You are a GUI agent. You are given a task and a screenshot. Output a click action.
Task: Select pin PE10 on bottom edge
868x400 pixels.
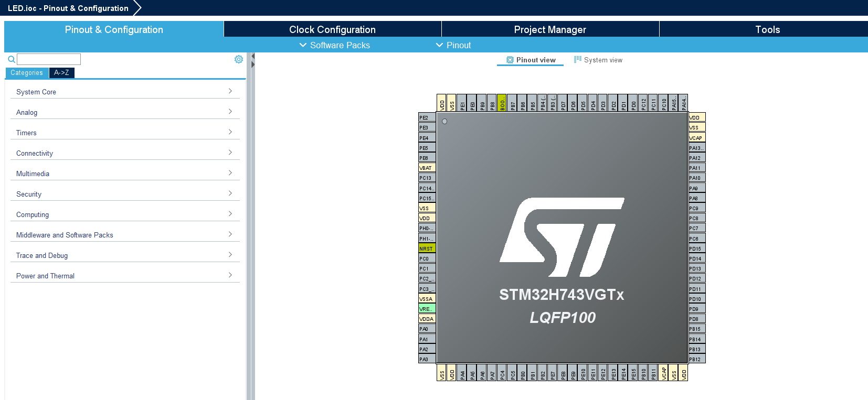pos(583,373)
